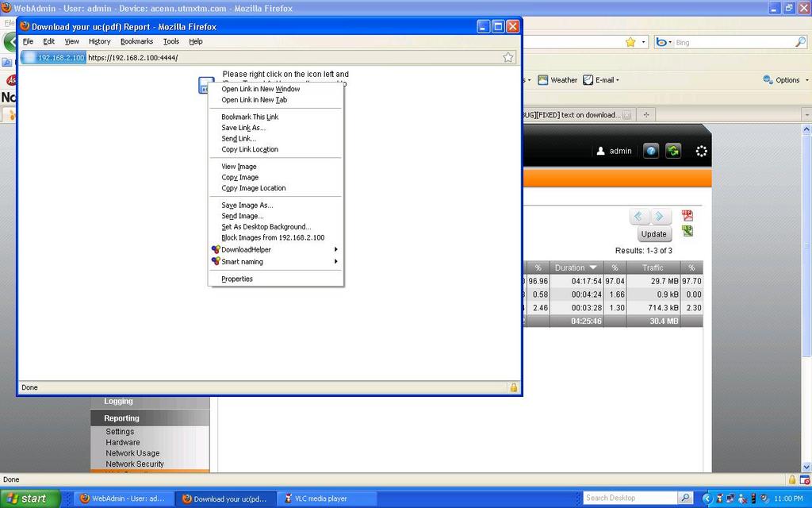
Task: Click the Weather toolbar button
Action: click(558, 80)
